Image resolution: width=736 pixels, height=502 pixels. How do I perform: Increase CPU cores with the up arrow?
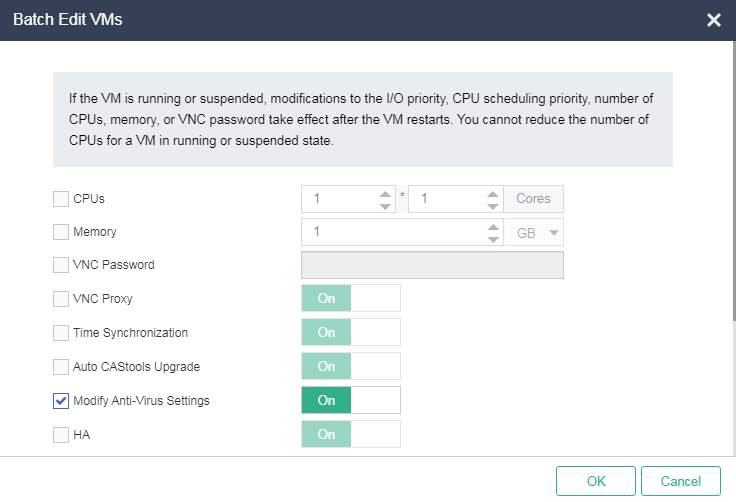(492, 194)
